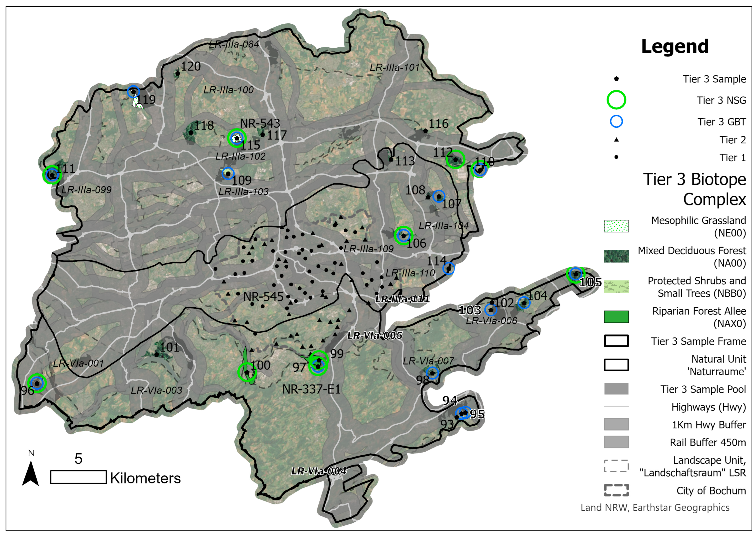Click sample marker 119 blue circle

pyautogui.click(x=133, y=91)
